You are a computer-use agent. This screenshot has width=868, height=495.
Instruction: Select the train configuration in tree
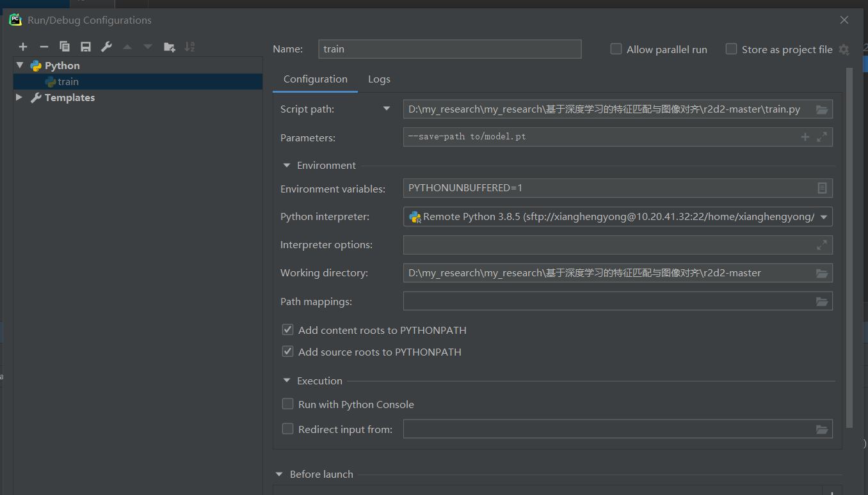point(138,81)
